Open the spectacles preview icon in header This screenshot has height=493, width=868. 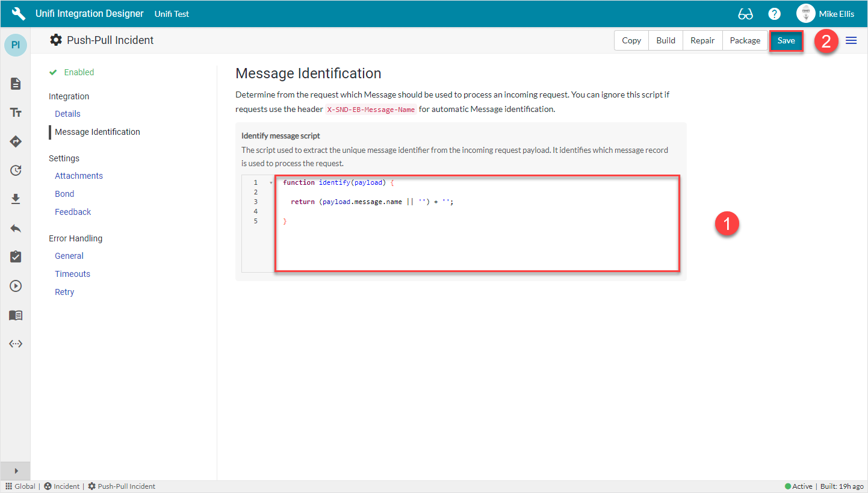[745, 13]
